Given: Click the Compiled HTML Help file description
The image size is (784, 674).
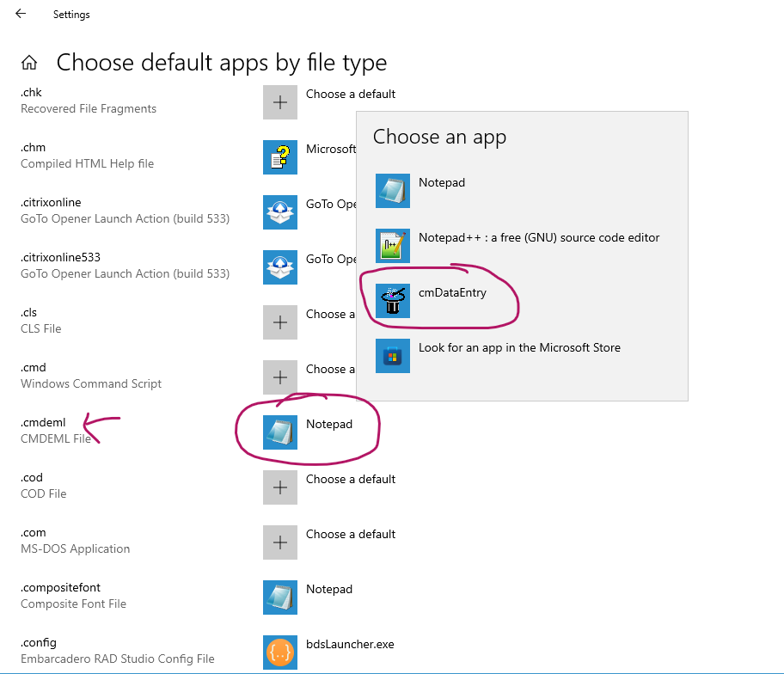Looking at the screenshot, I should tap(87, 164).
